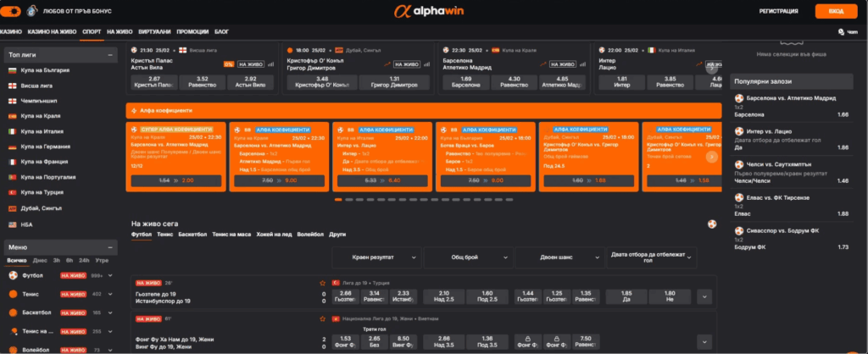Favorite the Гьозтепе до 19 match star
Image resolution: width=868 pixels, height=354 pixels.
click(321, 283)
